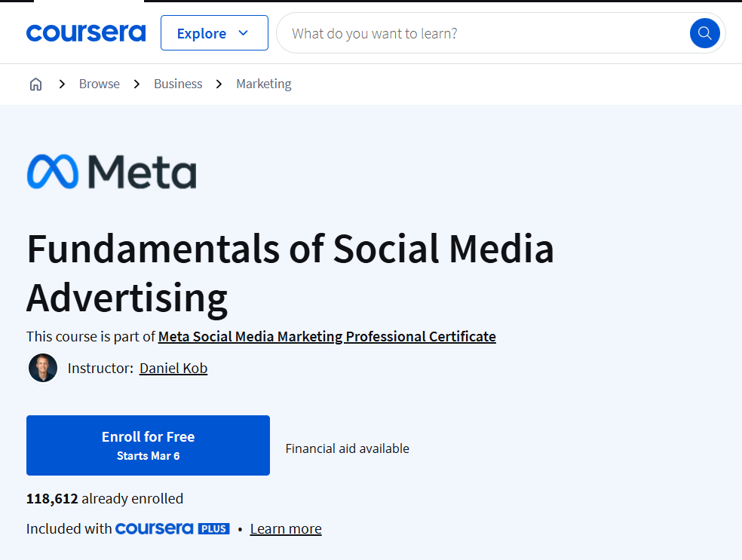Click the Coursera Plus logo
Screen dimensions: 742x560
click(172, 528)
